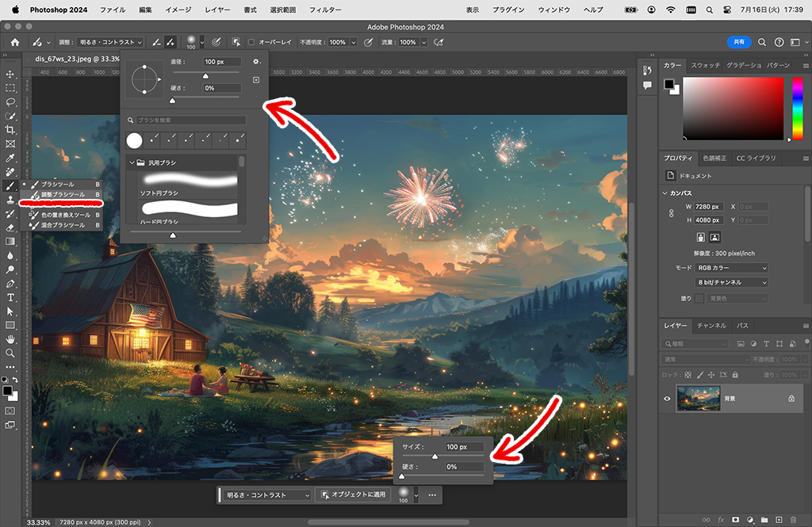
Task: Select the Gradient tool
Action: tap(10, 242)
